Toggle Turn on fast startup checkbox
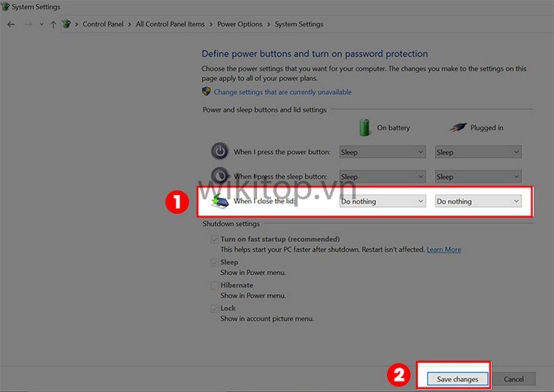Image resolution: width=554 pixels, height=392 pixels. pos(214,239)
